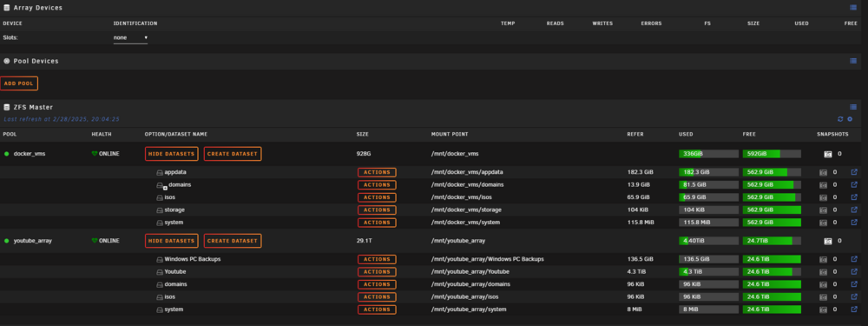Click snapshot icon for docker_vms/appdata dataset

(823, 172)
